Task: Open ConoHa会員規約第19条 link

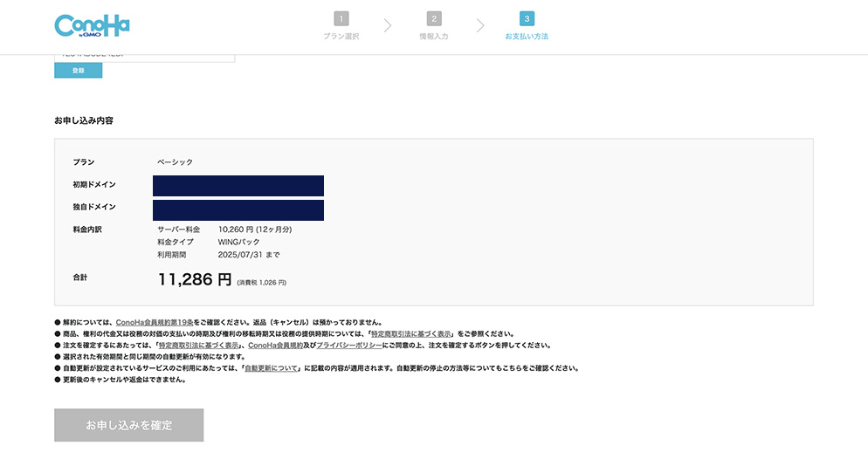Action: (155, 322)
